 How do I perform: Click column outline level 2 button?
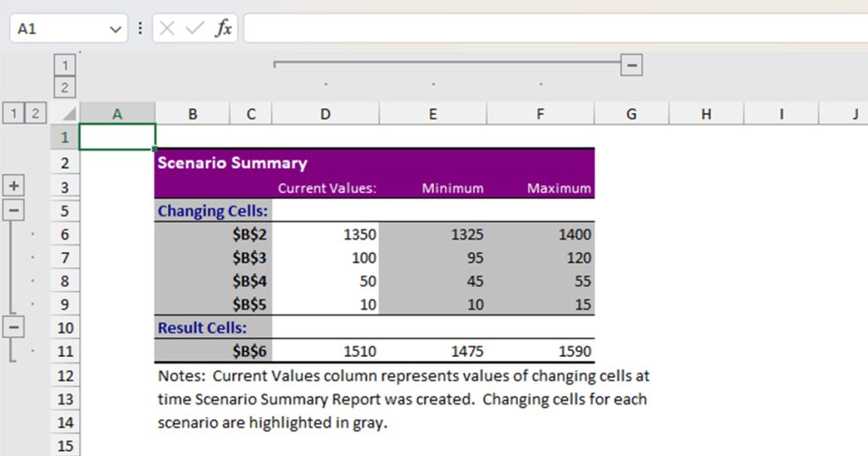(x=64, y=87)
